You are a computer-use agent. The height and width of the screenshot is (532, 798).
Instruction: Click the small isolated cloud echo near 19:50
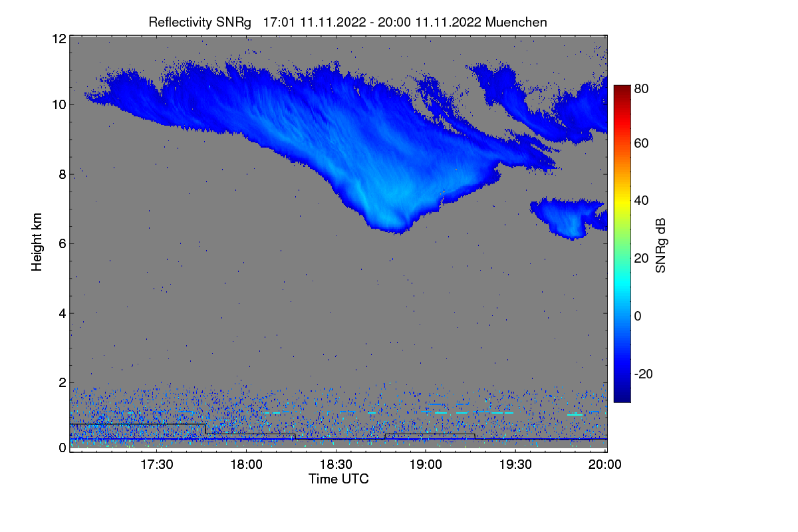569,217
